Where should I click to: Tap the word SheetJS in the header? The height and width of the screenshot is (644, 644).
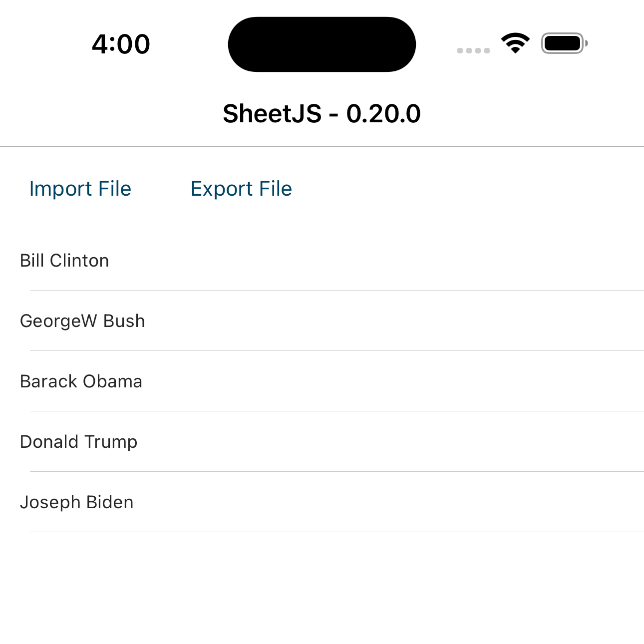pyautogui.click(x=272, y=114)
